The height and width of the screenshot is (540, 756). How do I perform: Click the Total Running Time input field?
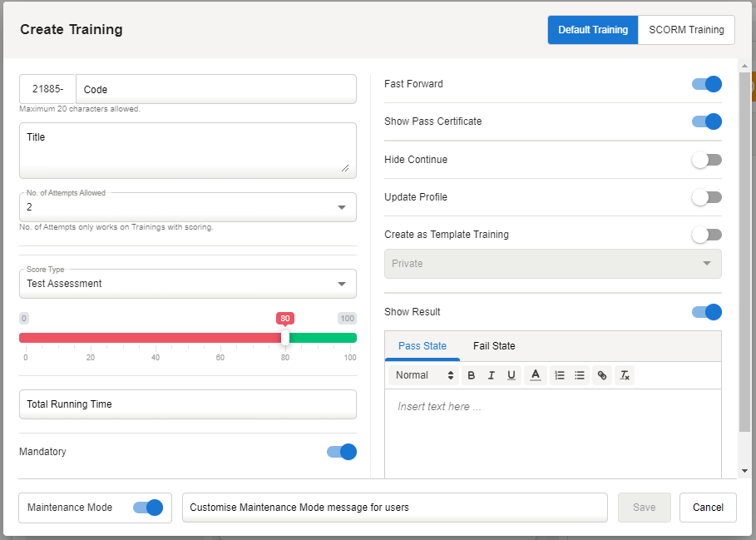point(187,404)
